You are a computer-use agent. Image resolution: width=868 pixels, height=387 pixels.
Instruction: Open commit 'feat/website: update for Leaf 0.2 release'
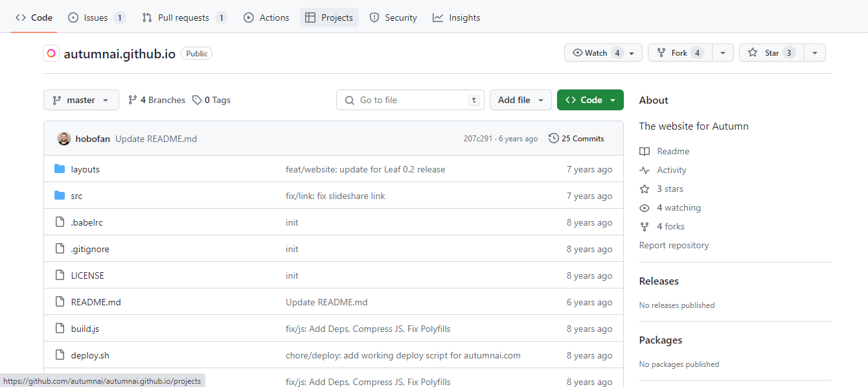pos(365,169)
